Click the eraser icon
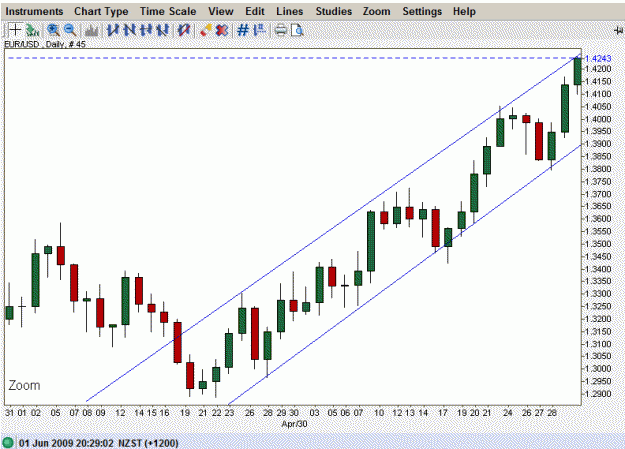Screen dimensions: 625x449 206,30
